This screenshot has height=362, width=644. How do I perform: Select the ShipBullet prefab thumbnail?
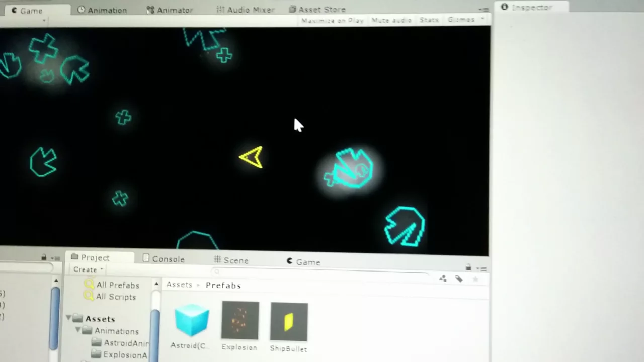[289, 322]
